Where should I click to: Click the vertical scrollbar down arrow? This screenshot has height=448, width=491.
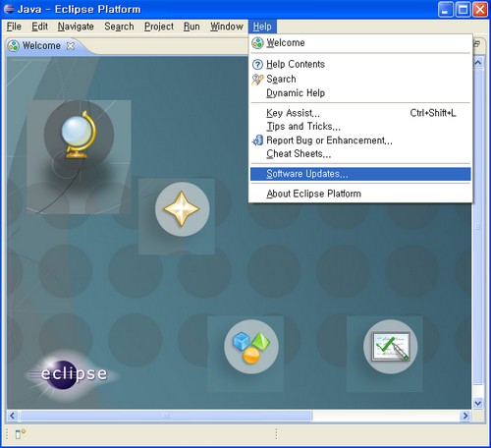[x=478, y=403]
